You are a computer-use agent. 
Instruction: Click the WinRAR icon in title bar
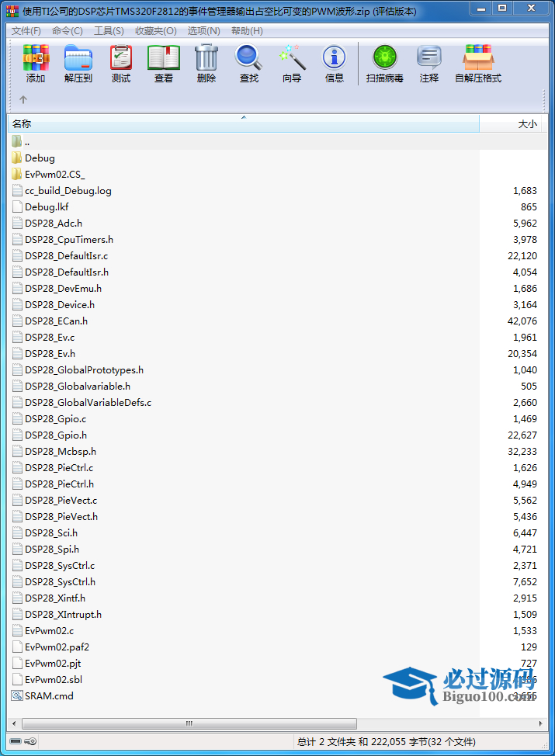coord(12,11)
